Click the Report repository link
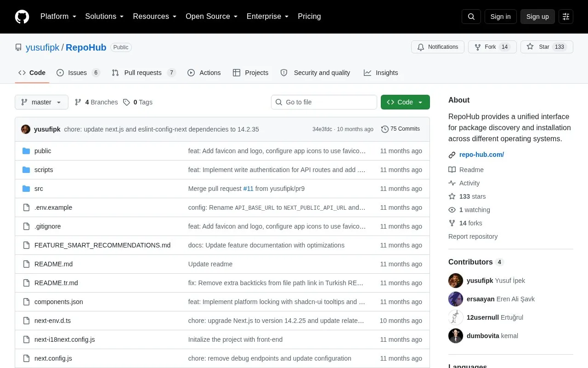Viewport: 588px width, 368px height. point(473,236)
